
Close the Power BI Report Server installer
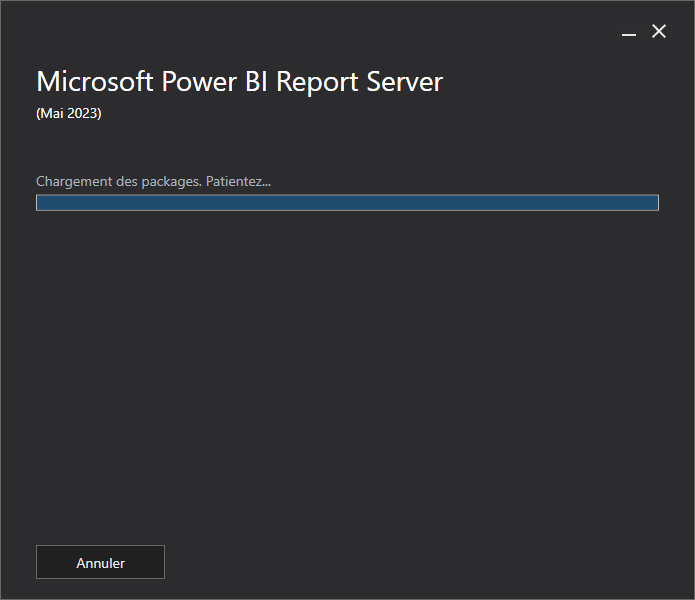[x=659, y=31]
